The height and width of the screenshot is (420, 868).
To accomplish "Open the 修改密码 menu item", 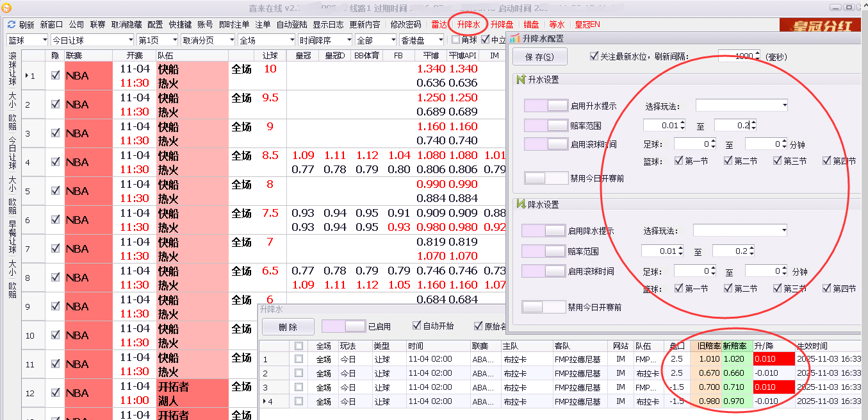I will 405,24.
